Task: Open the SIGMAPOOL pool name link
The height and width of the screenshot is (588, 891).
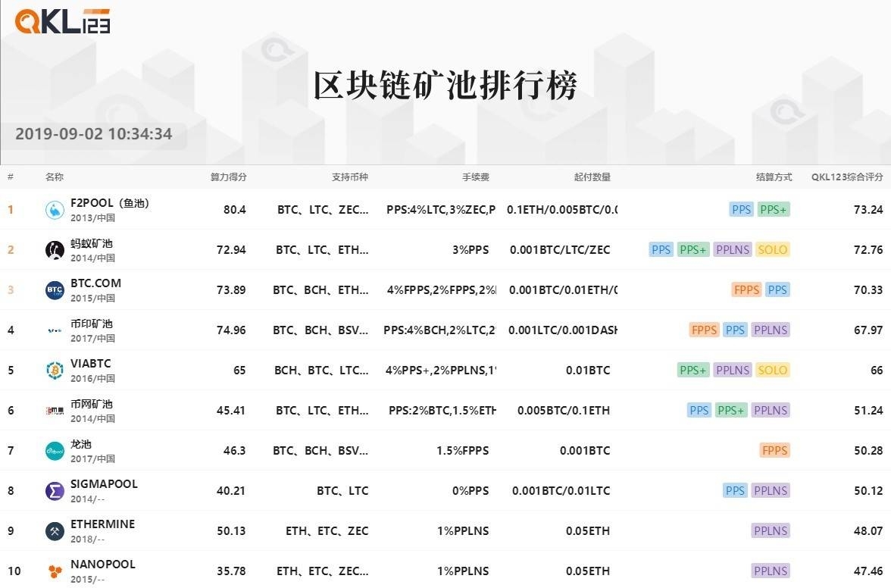Action: coord(104,483)
